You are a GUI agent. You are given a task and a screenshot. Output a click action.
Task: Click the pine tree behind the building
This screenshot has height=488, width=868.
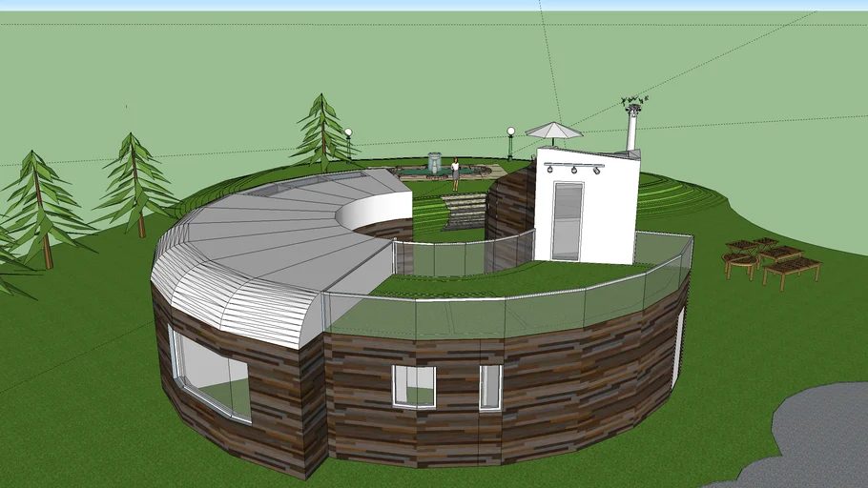coord(322,132)
